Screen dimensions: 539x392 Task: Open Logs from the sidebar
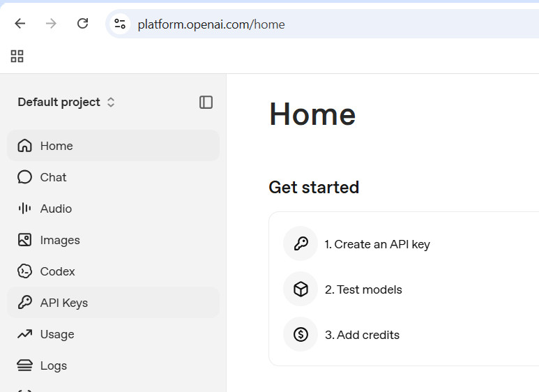tap(113, 365)
